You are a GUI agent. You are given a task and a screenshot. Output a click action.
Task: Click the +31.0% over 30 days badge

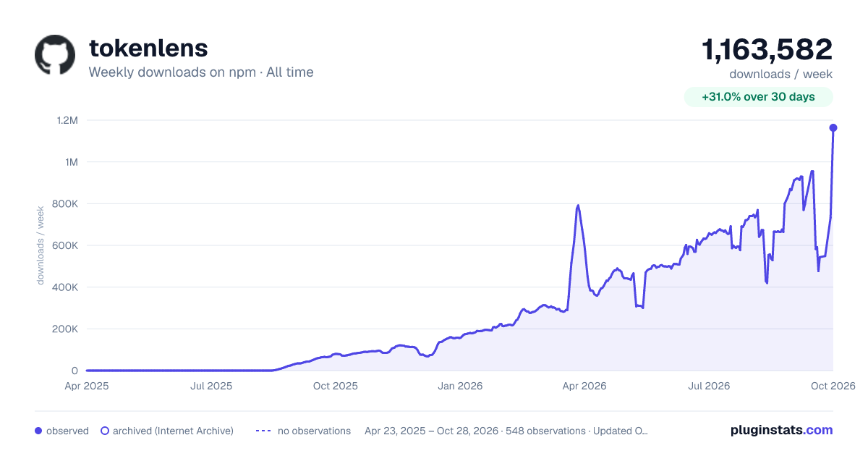(x=759, y=97)
